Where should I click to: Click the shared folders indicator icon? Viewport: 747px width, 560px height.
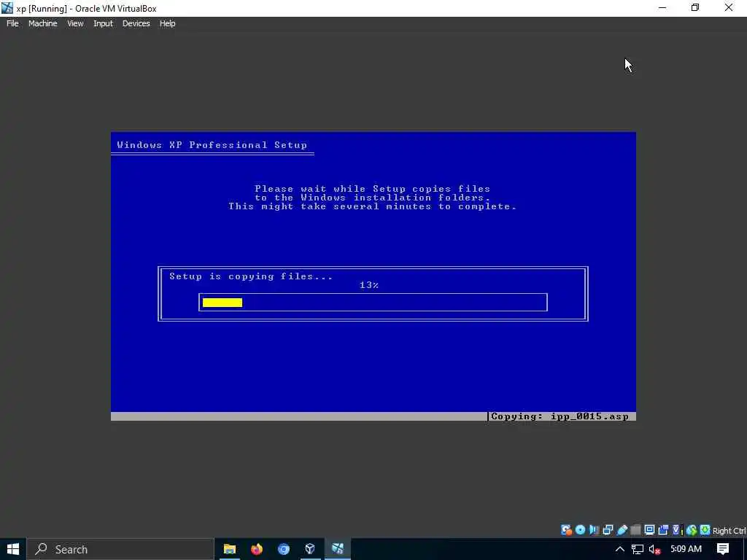click(x=635, y=530)
